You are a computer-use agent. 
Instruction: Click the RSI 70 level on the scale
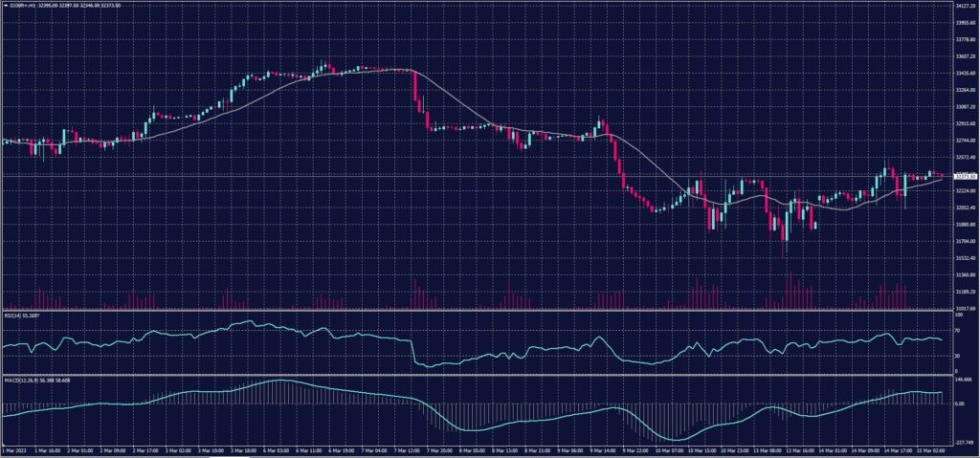[x=958, y=331]
